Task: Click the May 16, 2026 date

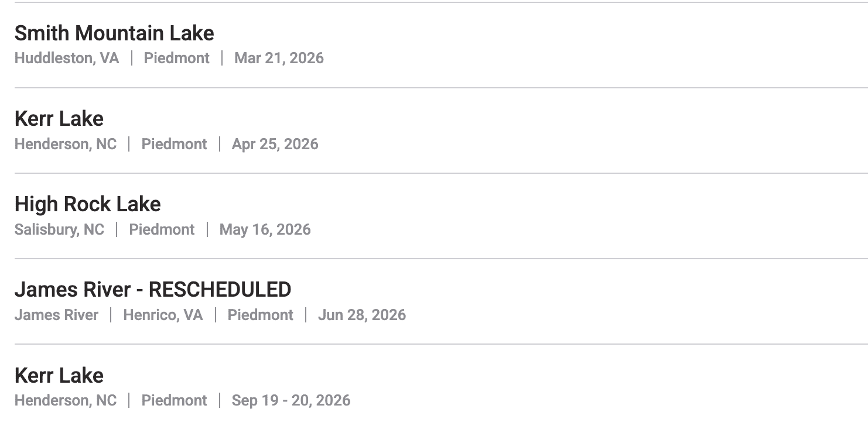Action: pyautogui.click(x=265, y=229)
